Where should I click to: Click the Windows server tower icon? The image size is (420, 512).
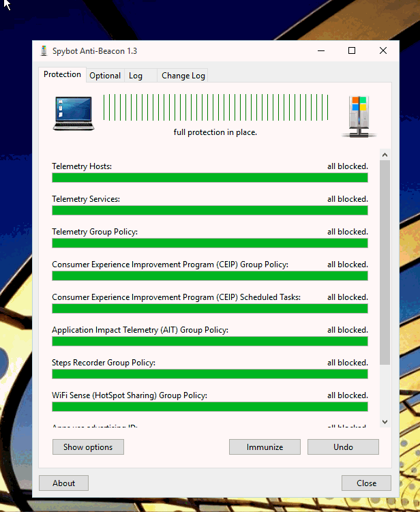(359, 116)
